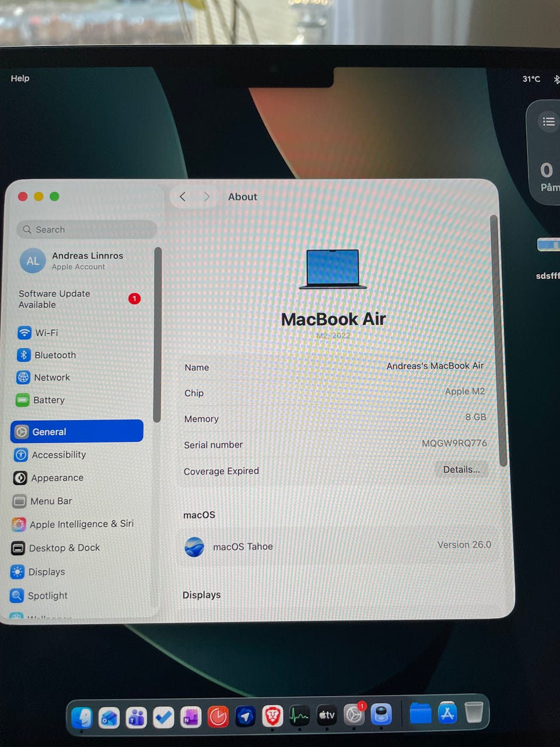Open the blue folder in the Dock
The height and width of the screenshot is (747, 560).
(420, 713)
